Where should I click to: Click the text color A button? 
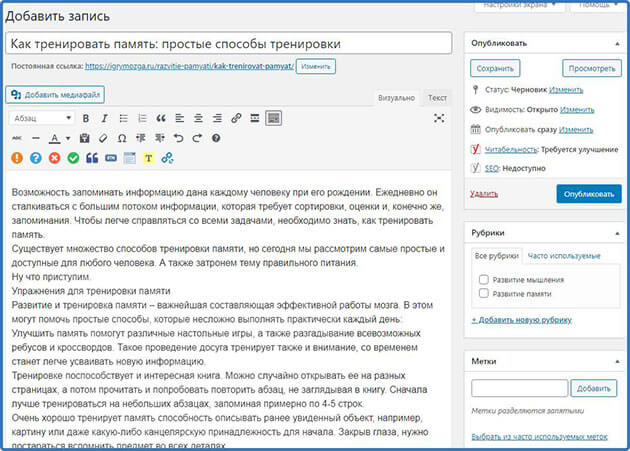tap(55, 138)
